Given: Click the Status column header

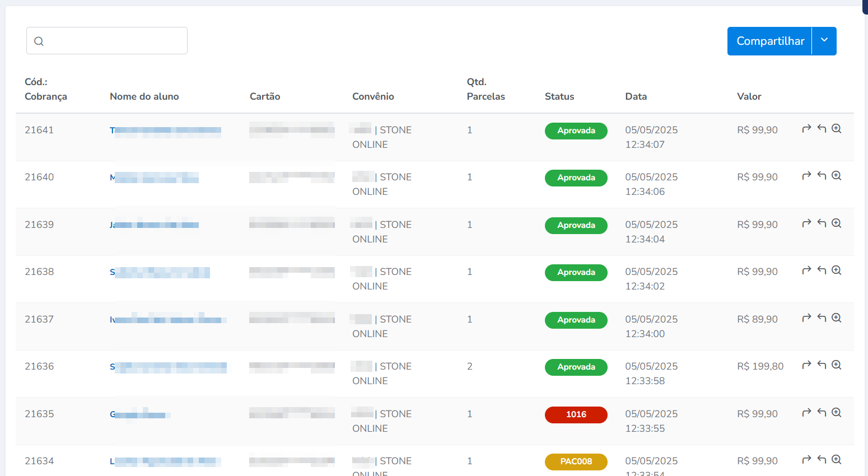Looking at the screenshot, I should coord(559,96).
